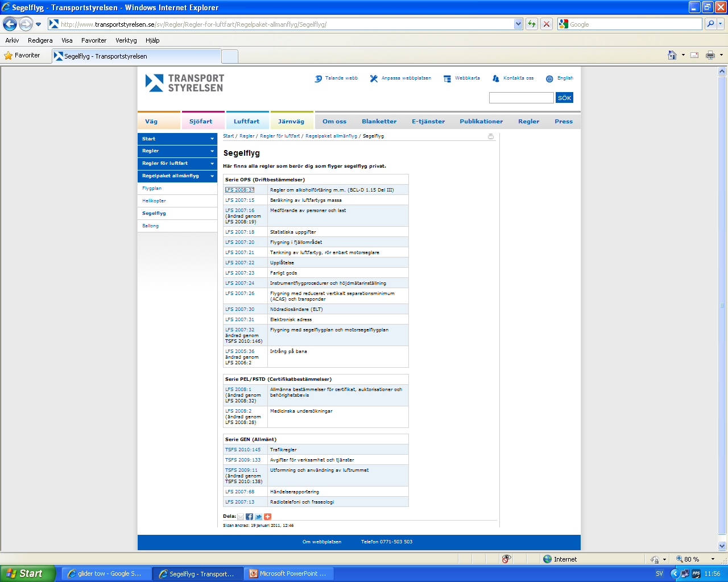728x582 pixels.
Task: Switch to Microsoft PowerPoint taskbar item
Action: click(288, 573)
